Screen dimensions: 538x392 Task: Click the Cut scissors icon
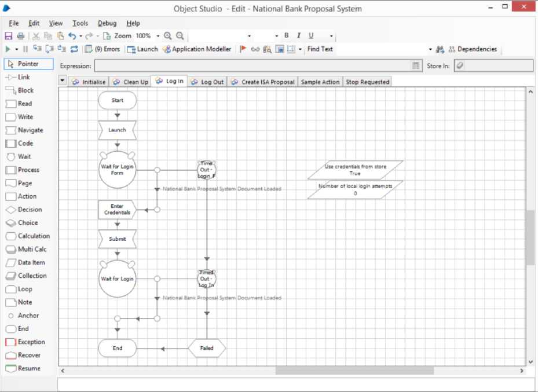(x=36, y=36)
